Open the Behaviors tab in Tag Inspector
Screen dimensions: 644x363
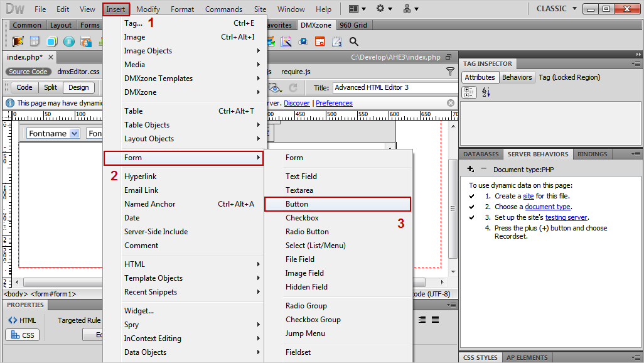pyautogui.click(x=517, y=77)
